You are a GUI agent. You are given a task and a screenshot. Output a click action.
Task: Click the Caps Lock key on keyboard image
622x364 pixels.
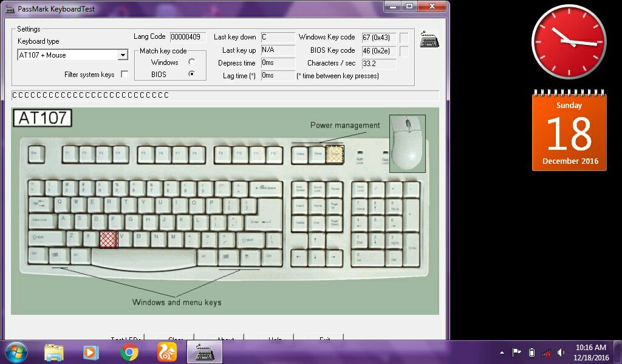tap(43, 221)
